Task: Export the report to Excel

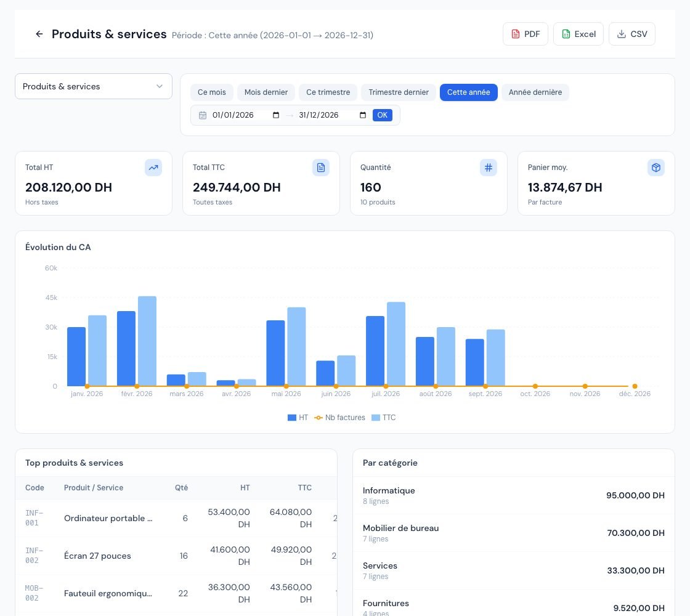Action: (578, 34)
